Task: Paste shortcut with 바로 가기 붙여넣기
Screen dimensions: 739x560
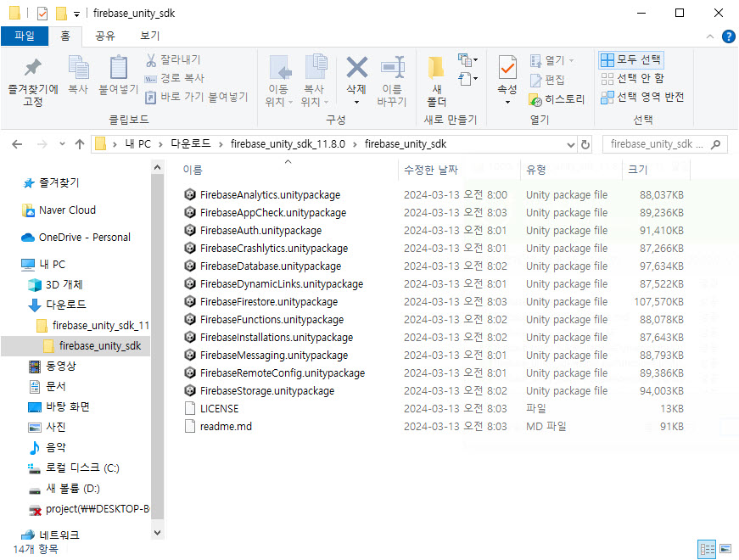Action: point(196,97)
